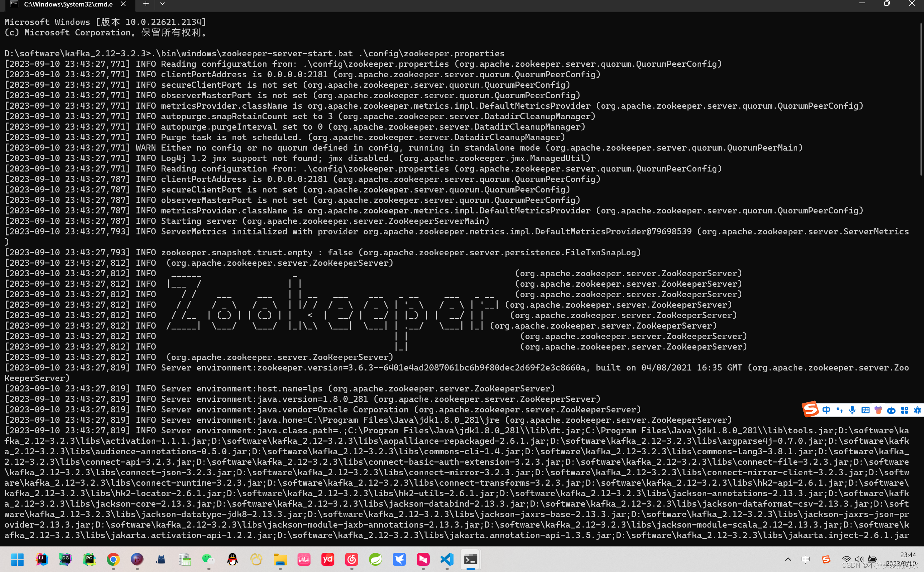The image size is (924, 572).
Task: Open bilibili app from the taskbar
Action: click(304, 559)
